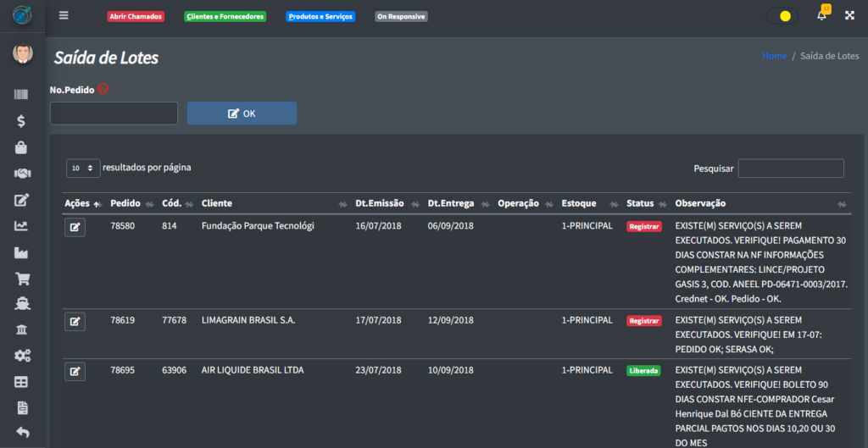Sort table by Cliente column

coord(217,203)
